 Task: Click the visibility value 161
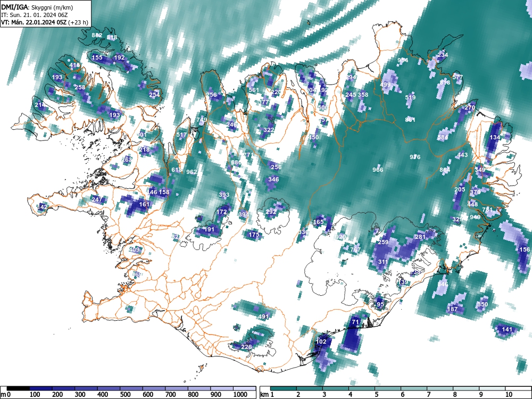145,204
